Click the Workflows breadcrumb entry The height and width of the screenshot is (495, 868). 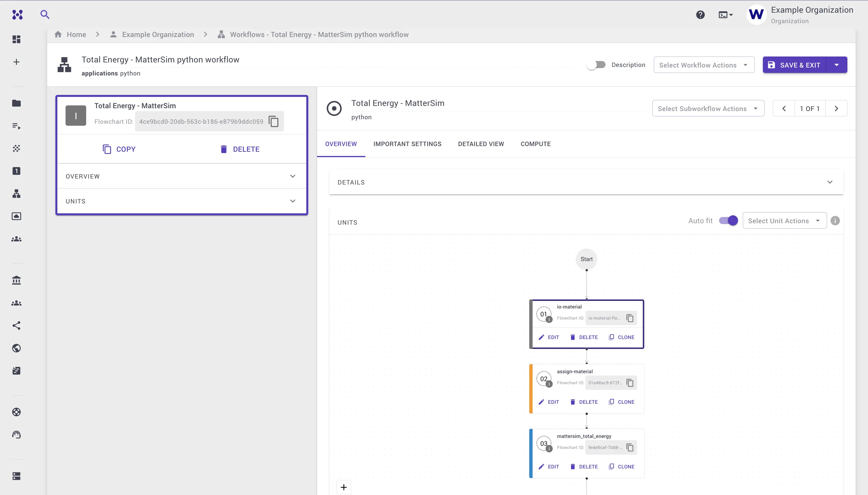313,35
